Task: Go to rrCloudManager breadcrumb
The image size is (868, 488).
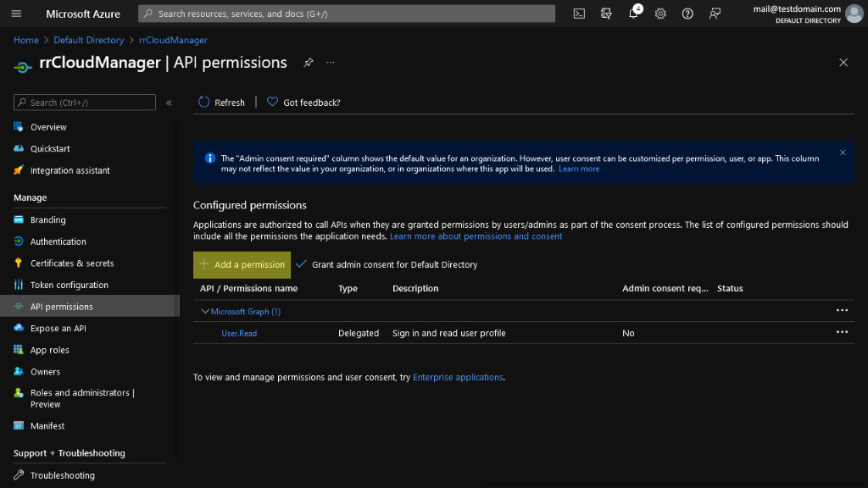Action: (173, 40)
